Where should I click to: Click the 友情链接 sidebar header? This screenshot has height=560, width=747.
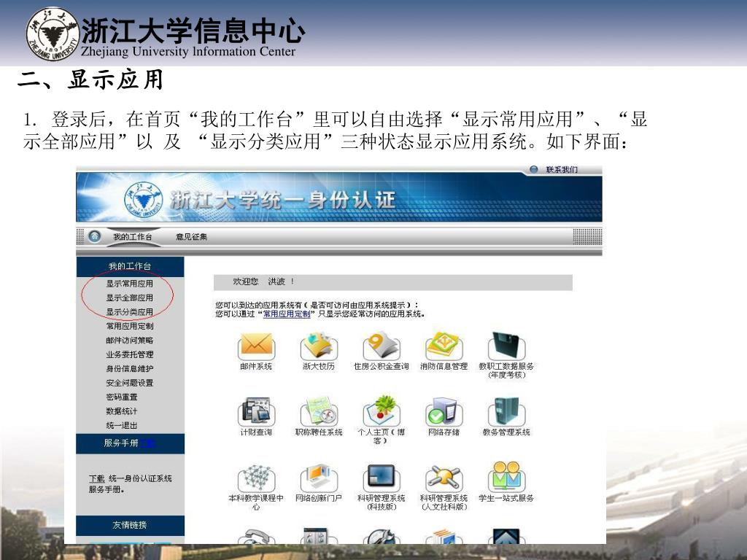pos(130,525)
